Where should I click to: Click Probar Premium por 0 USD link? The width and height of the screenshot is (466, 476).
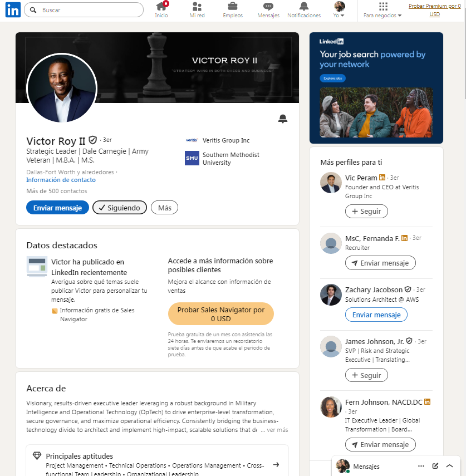click(434, 10)
